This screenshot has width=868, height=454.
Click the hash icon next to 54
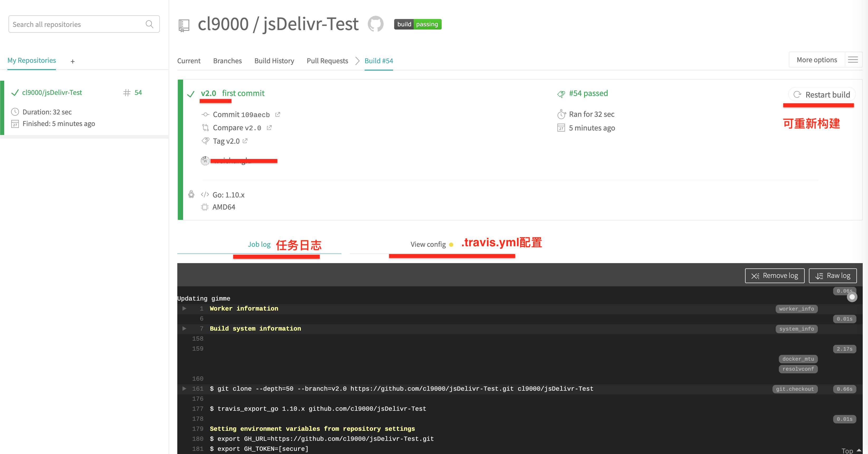(x=127, y=93)
